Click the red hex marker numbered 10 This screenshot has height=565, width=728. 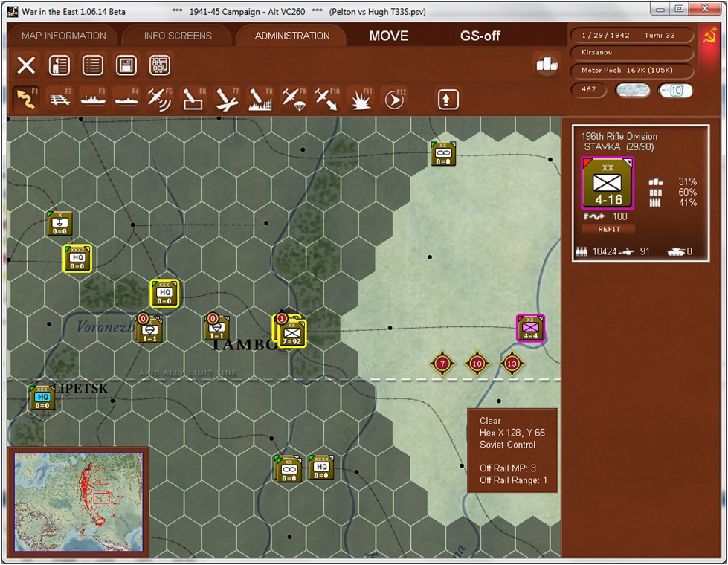point(477,363)
